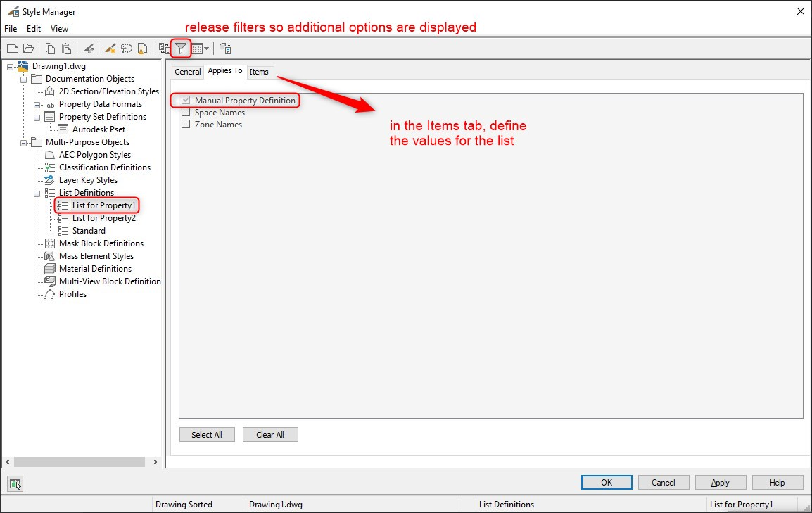Check the Zone Names checkbox
Viewport: 812px width, 513px height.
point(186,125)
